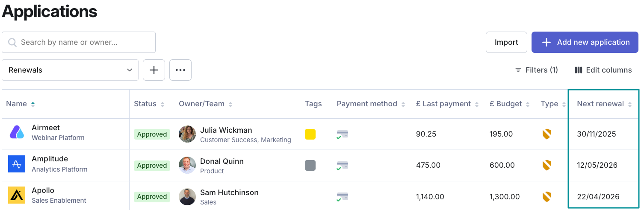Click the shield type icon for Apollo

pyautogui.click(x=547, y=196)
